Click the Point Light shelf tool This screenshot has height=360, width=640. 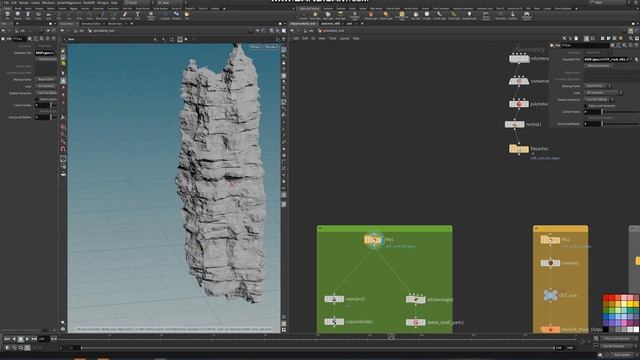pyautogui.click(x=315, y=16)
